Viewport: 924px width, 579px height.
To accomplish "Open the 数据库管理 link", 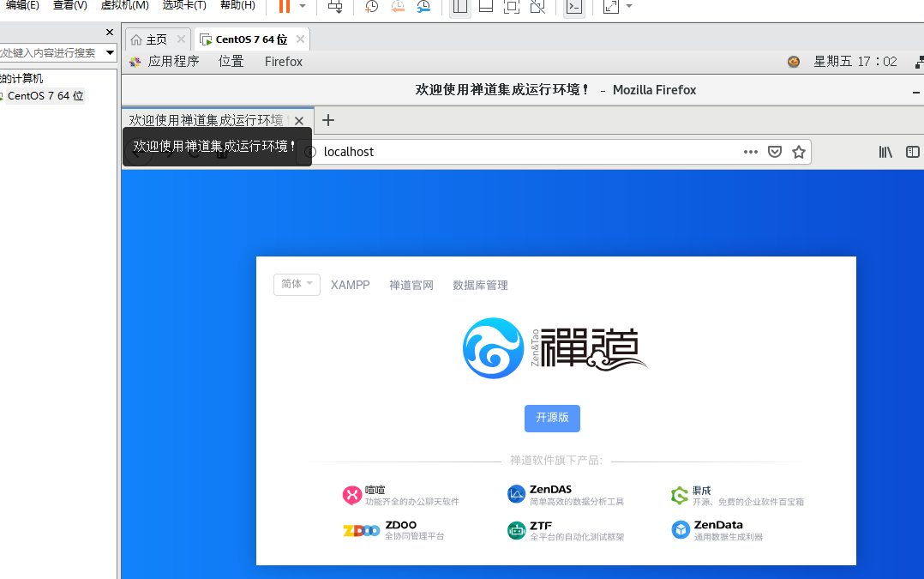I will click(x=480, y=285).
